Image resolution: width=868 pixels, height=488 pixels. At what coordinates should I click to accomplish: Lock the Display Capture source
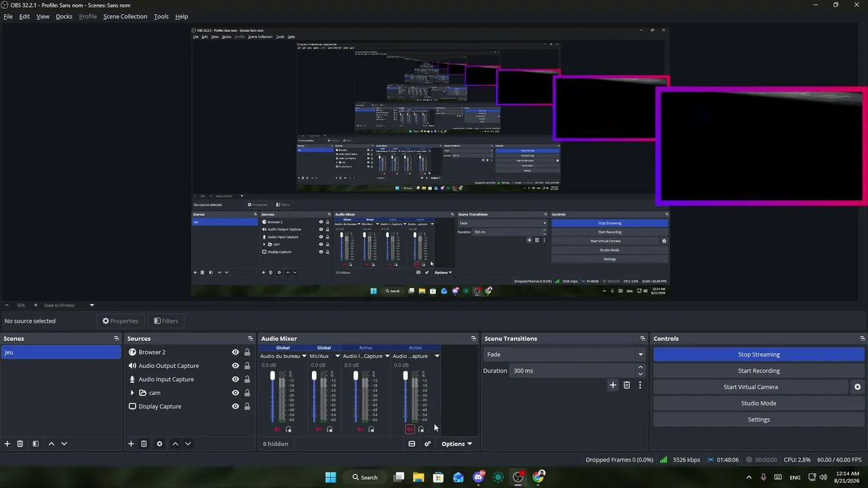(x=247, y=407)
